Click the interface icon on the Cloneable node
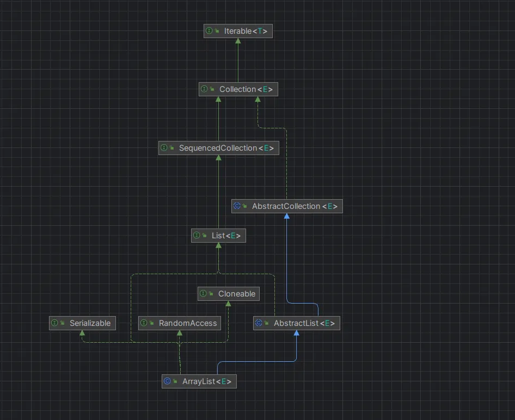The image size is (515, 420). pos(203,294)
